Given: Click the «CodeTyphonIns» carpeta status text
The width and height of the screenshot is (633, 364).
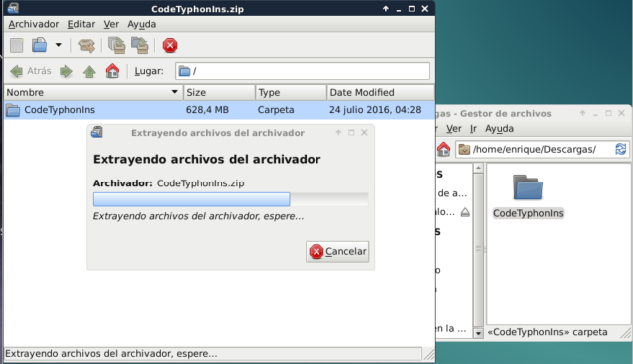Looking at the screenshot, I should pos(547,332).
